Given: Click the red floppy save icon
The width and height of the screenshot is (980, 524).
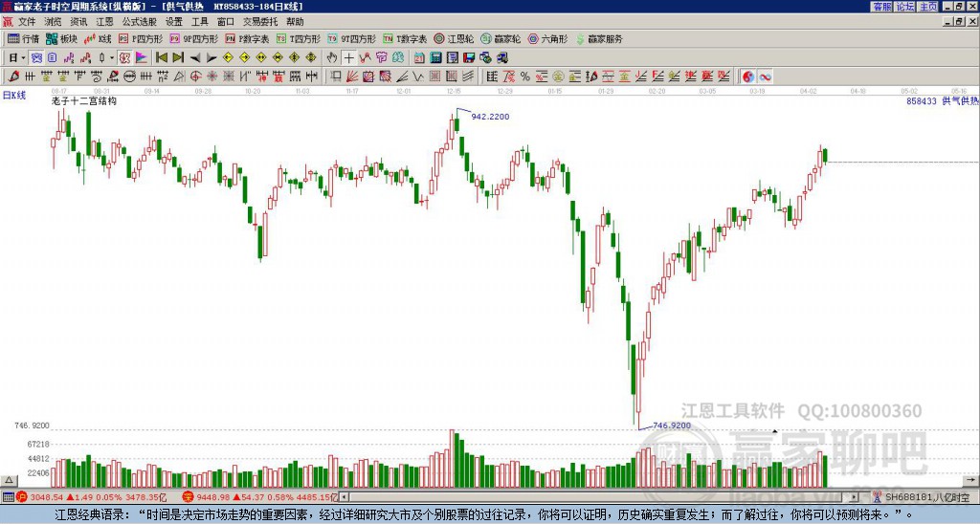Looking at the screenshot, I should pyautogui.click(x=469, y=58).
